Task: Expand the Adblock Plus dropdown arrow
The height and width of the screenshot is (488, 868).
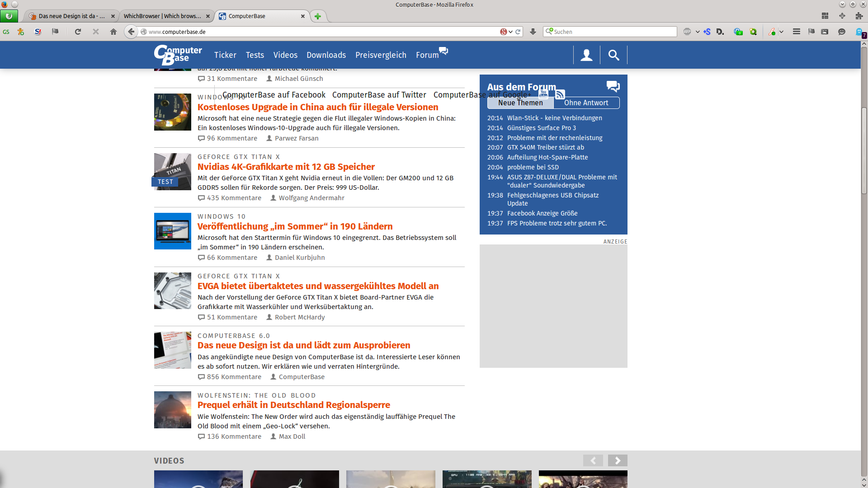Action: 698,32
